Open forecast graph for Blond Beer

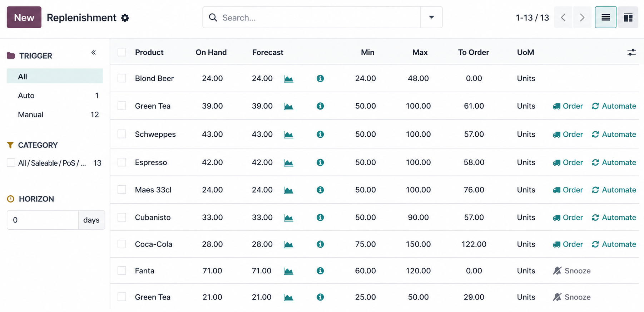tap(288, 79)
